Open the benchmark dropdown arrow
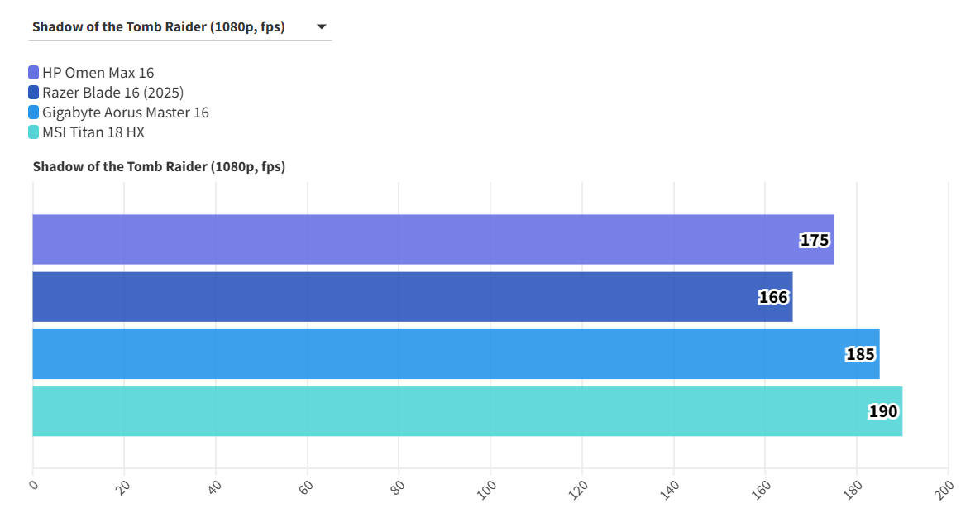Viewport: 980px width, 513px height. [321, 27]
